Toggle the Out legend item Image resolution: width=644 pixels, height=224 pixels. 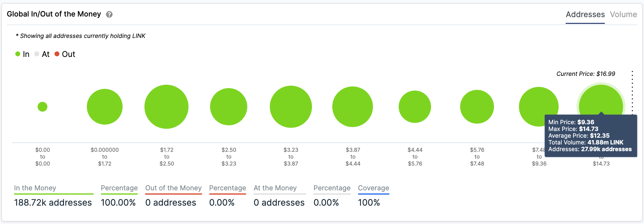[65, 54]
